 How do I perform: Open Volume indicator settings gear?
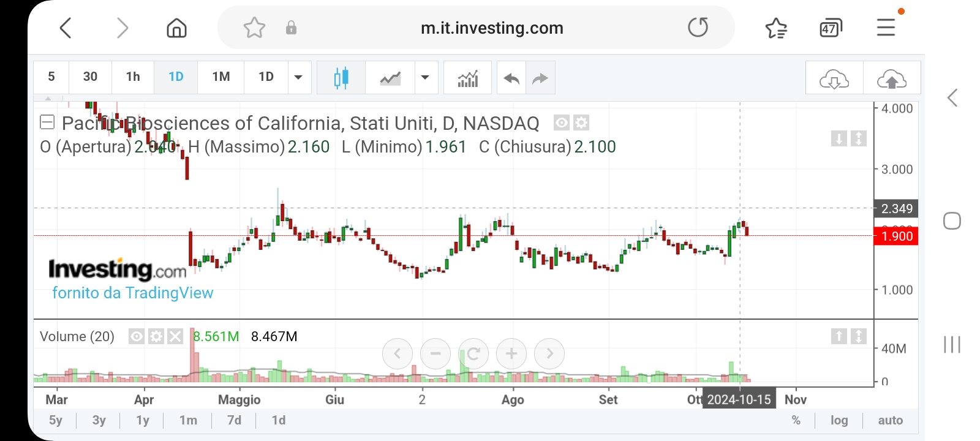pyautogui.click(x=156, y=336)
